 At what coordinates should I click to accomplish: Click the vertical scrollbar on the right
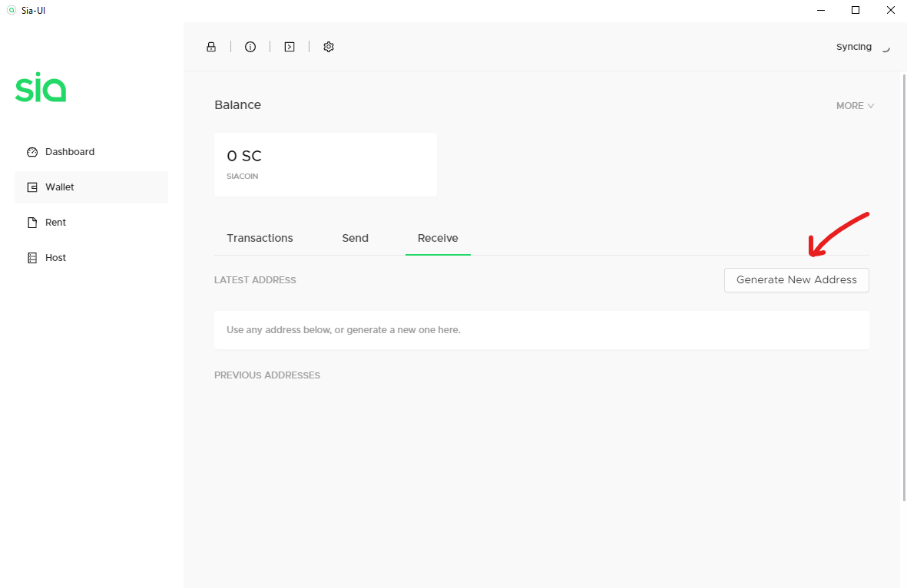[903, 287]
